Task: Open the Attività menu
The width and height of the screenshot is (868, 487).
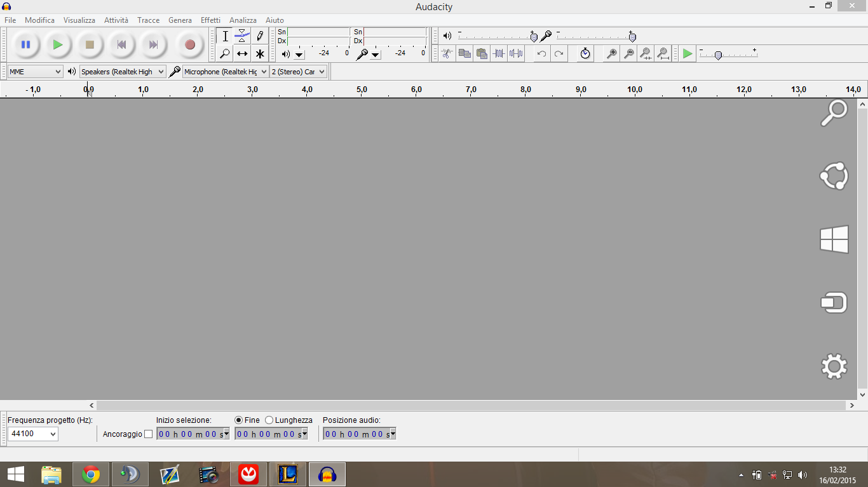Action: pos(116,20)
